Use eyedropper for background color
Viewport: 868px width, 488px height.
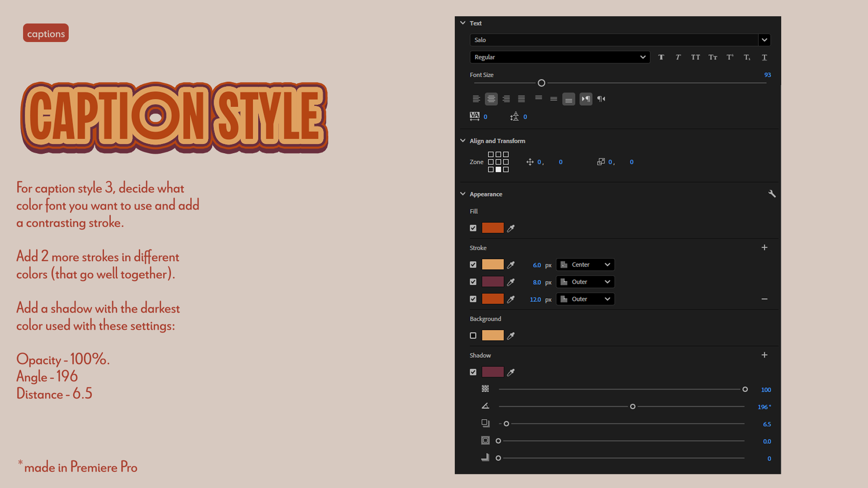(511, 336)
